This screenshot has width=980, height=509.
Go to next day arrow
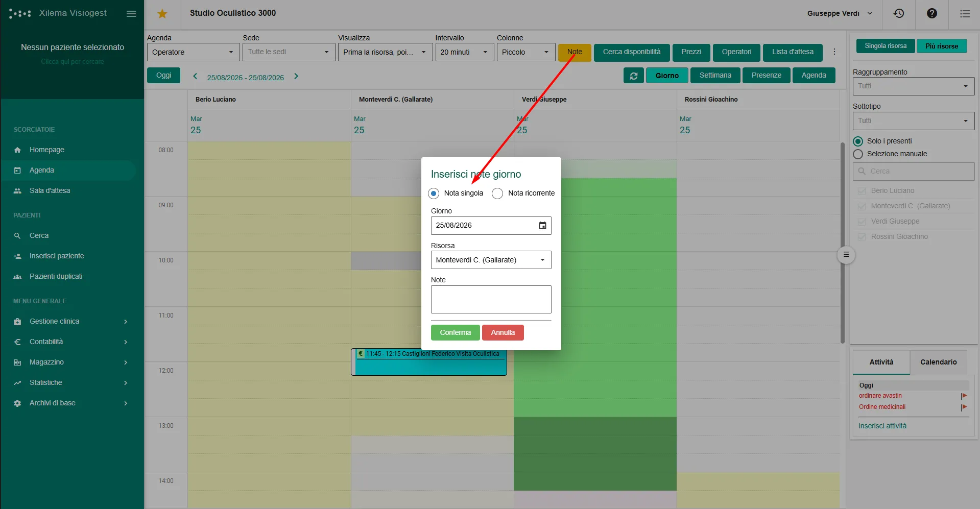pos(296,77)
